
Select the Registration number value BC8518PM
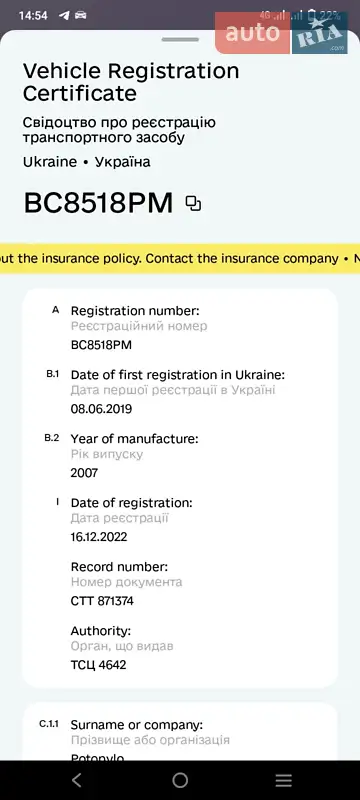point(101,345)
